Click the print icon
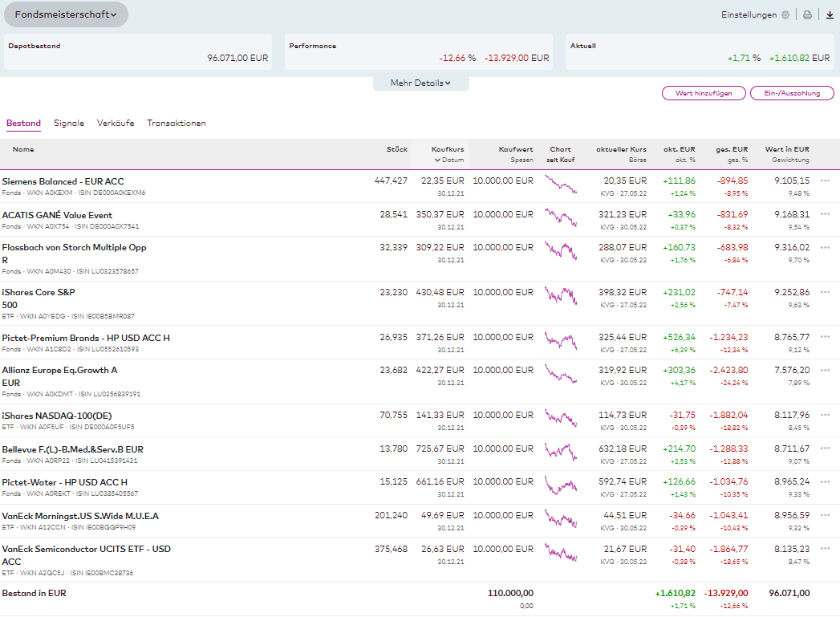The image size is (840, 617). tap(807, 14)
